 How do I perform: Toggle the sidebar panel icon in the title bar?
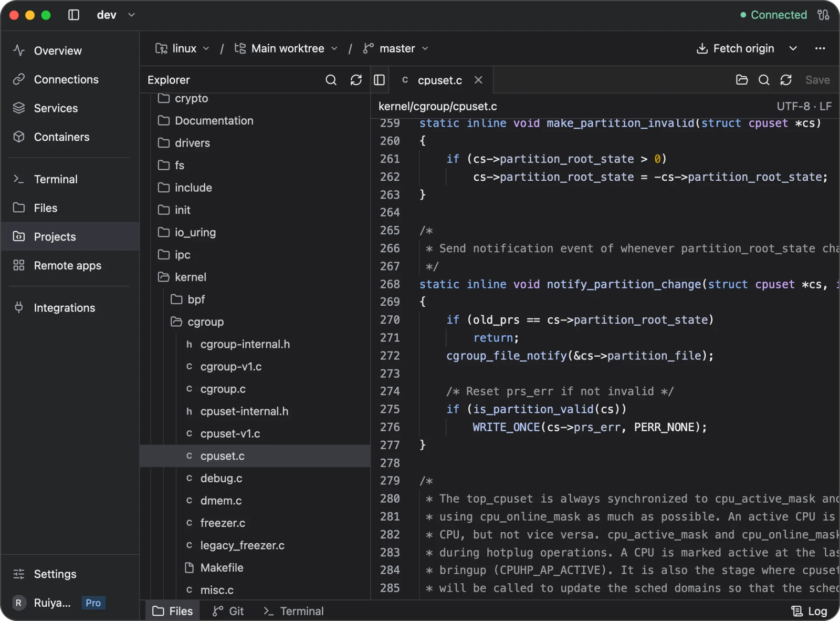pos(74,15)
